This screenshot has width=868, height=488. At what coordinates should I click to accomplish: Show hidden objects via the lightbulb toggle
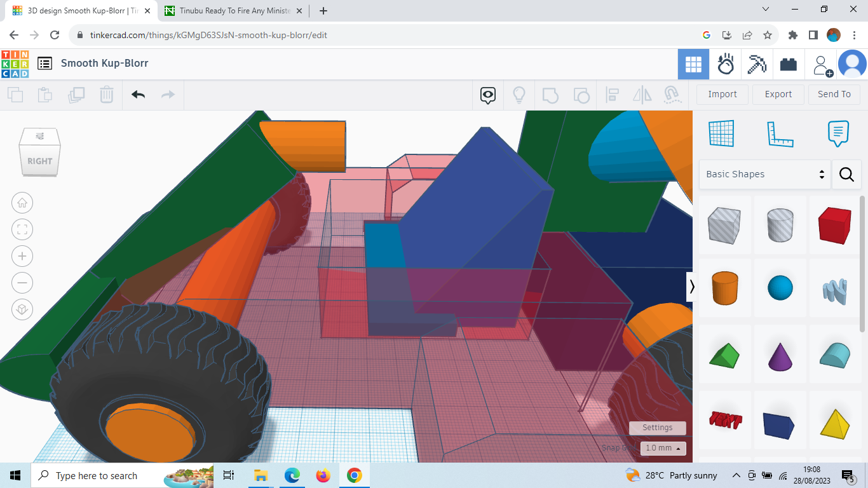click(519, 94)
